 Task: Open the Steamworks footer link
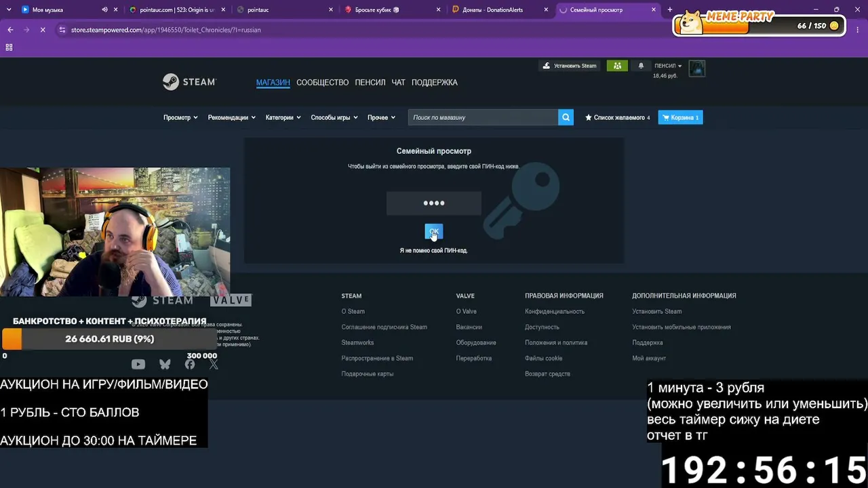point(357,343)
